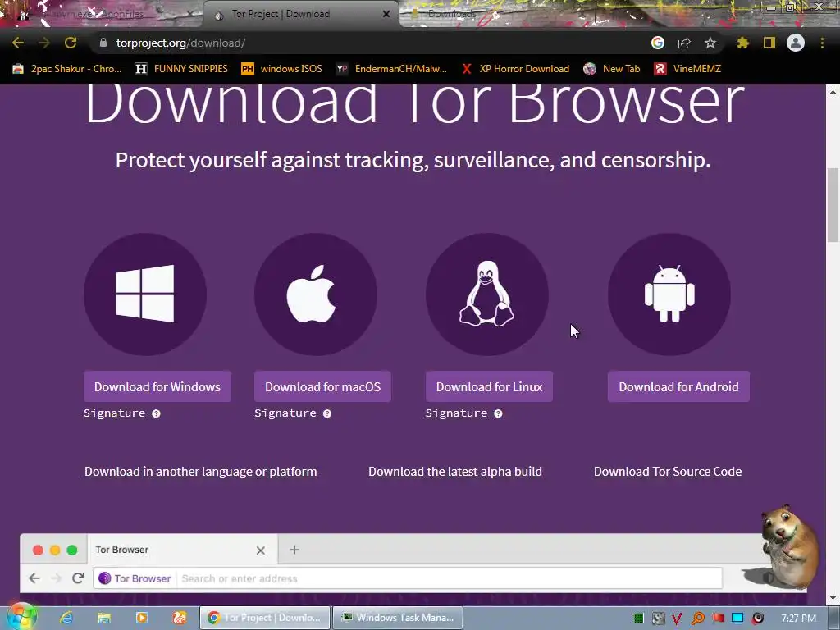This screenshot has height=630, width=840.
Task: Open Download the latest alpha build link
Action: pyautogui.click(x=455, y=472)
